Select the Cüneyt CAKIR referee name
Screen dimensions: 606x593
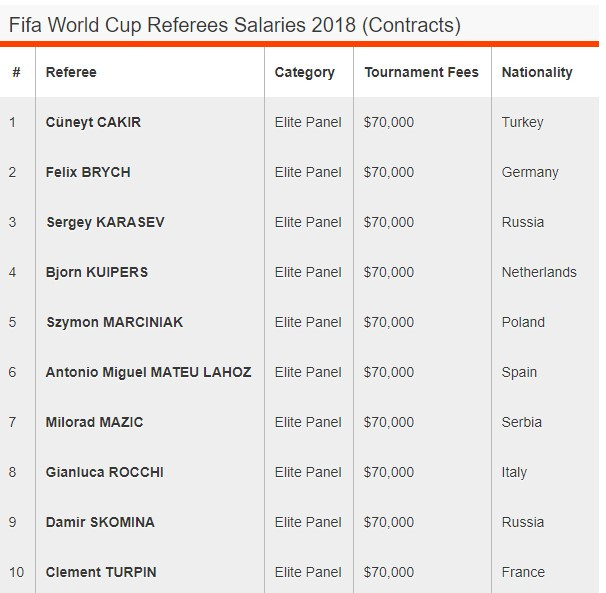93,122
